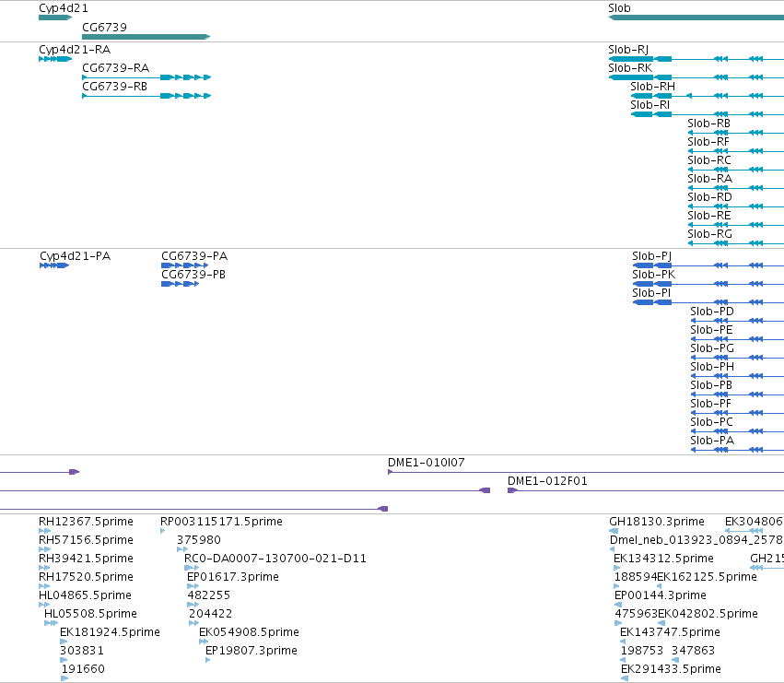The width and height of the screenshot is (784, 683).
Task: Select the DME1-010I07 clone feature
Action: click(x=586, y=472)
